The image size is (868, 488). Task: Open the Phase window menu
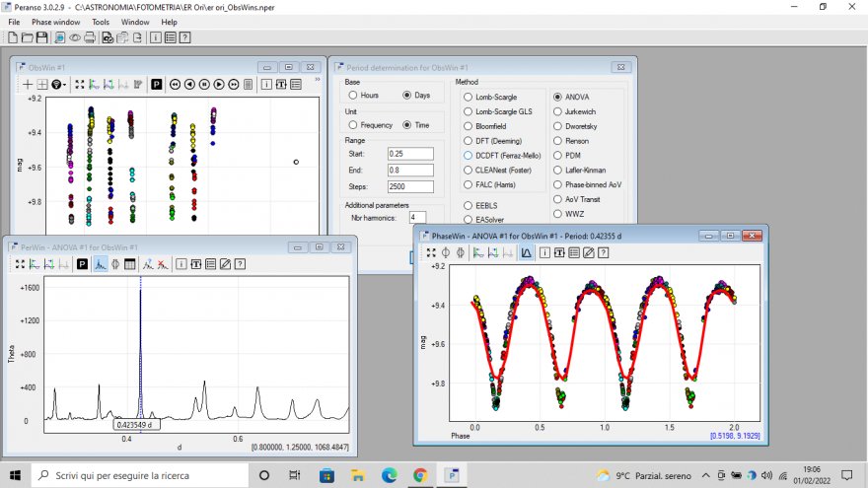click(55, 22)
